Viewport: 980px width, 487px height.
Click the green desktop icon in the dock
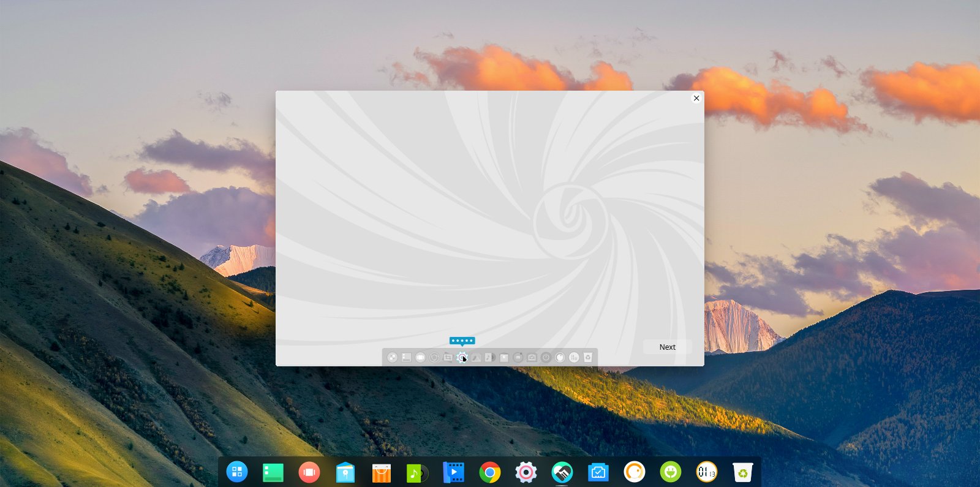click(273, 472)
